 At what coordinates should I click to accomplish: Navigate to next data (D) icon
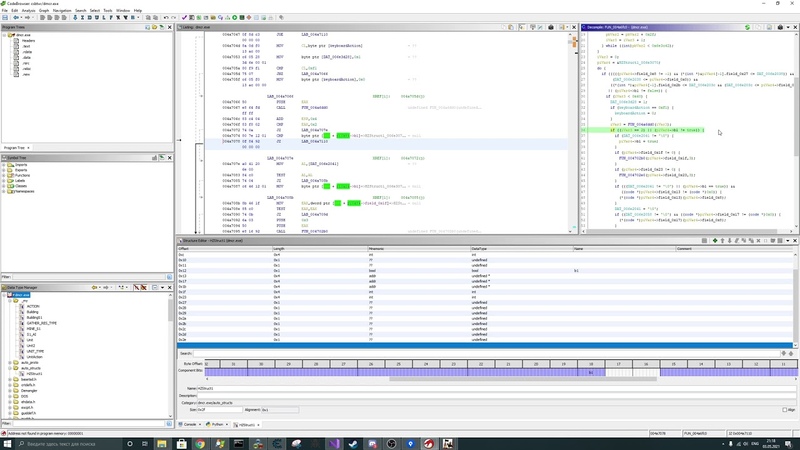[x=89, y=17]
